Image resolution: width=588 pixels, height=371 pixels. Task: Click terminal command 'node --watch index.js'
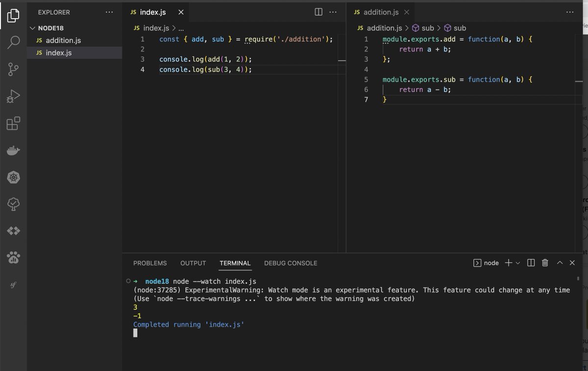[215, 281]
